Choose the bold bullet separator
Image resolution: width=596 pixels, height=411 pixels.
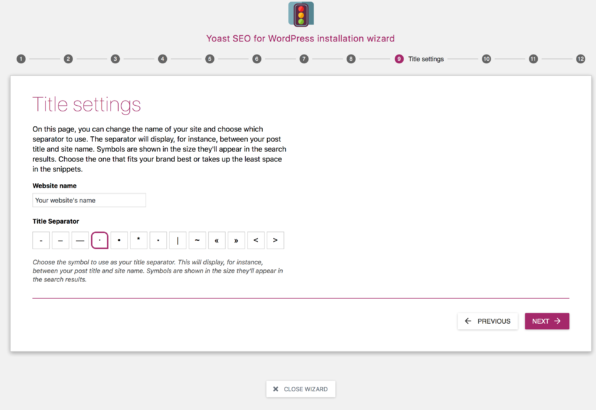(x=119, y=240)
